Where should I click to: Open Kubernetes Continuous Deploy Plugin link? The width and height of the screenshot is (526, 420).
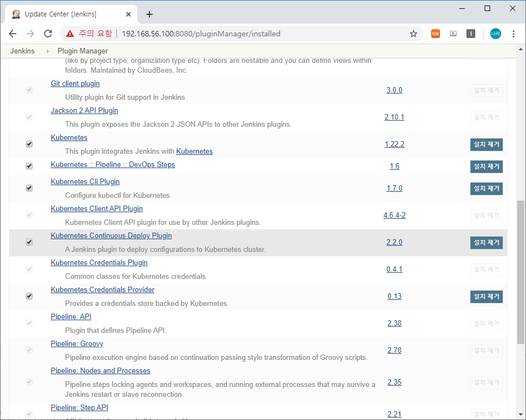pos(111,235)
